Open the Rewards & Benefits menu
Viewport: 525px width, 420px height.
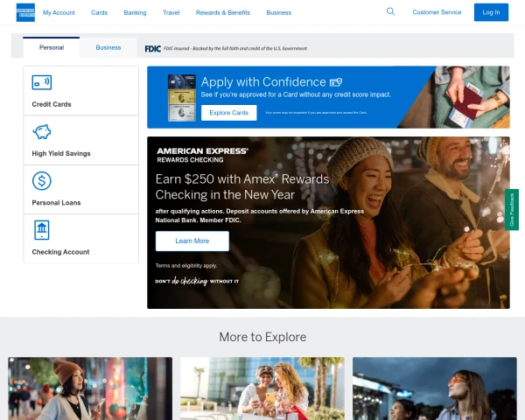coord(222,13)
